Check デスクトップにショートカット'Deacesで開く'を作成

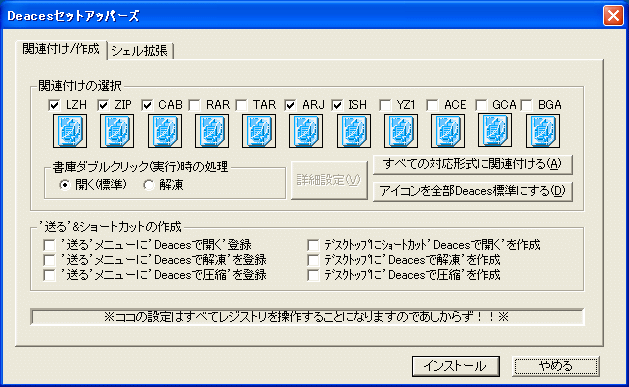coord(313,245)
